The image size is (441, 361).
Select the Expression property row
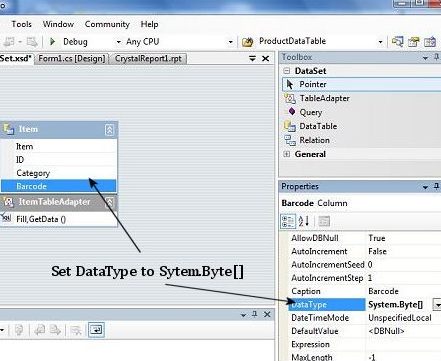click(365, 345)
